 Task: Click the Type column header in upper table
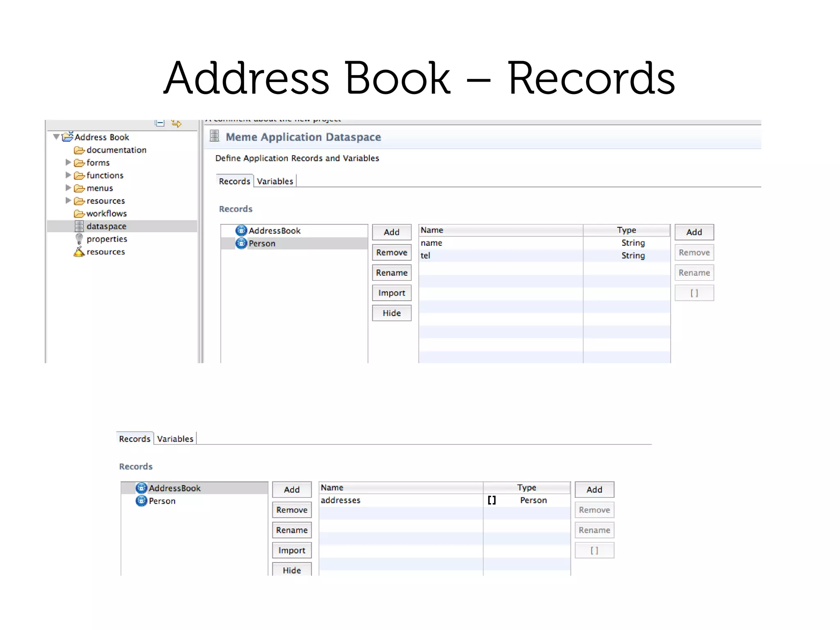point(627,230)
